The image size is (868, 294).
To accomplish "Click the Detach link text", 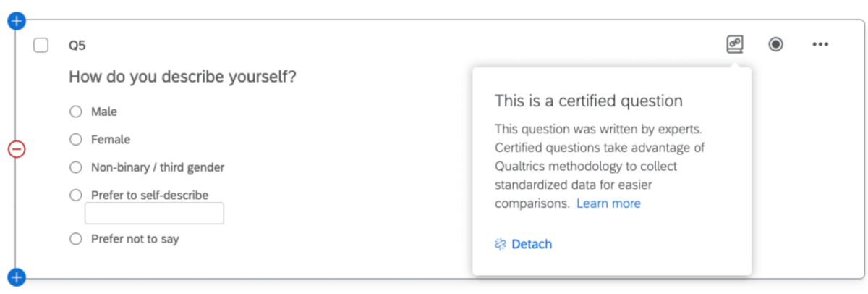I will (532, 245).
